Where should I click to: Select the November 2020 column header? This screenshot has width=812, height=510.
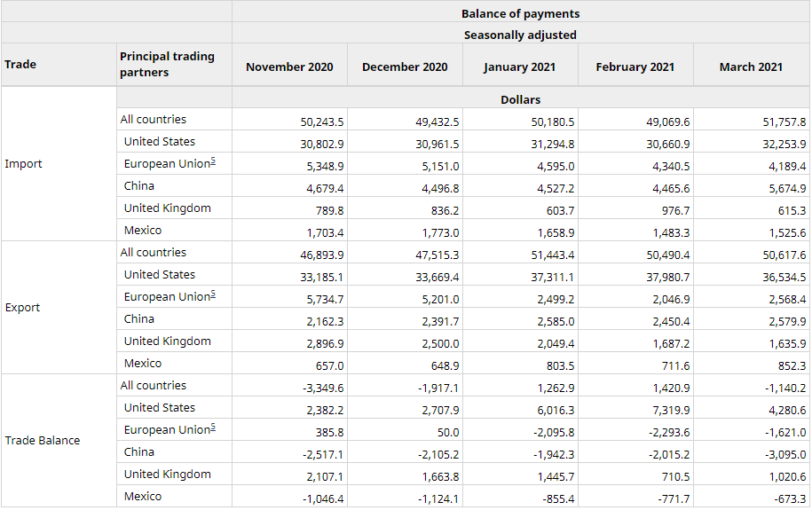coord(289,67)
